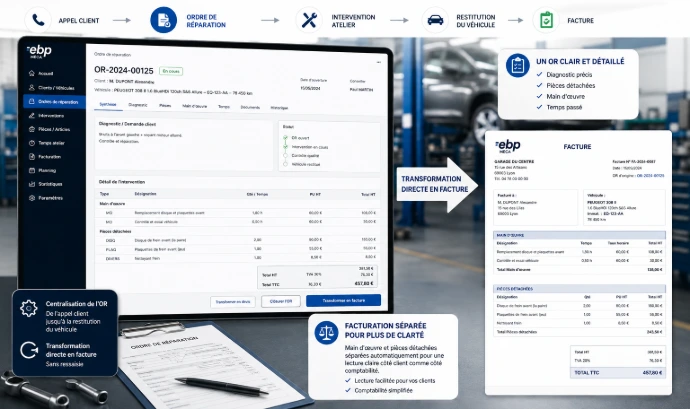This screenshot has height=409, width=690.
Task: Open Interventions via its sidebar icon
Action: point(32,115)
